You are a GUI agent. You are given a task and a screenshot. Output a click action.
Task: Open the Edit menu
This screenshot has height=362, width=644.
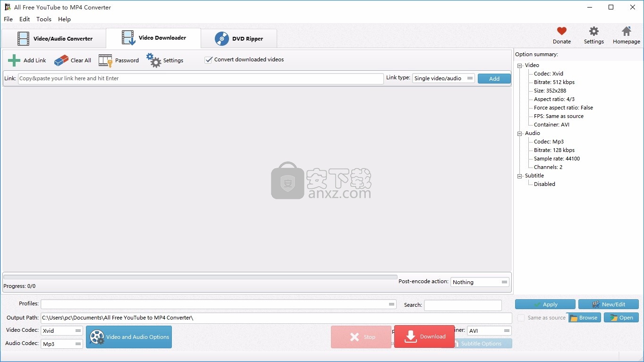pyautogui.click(x=25, y=19)
